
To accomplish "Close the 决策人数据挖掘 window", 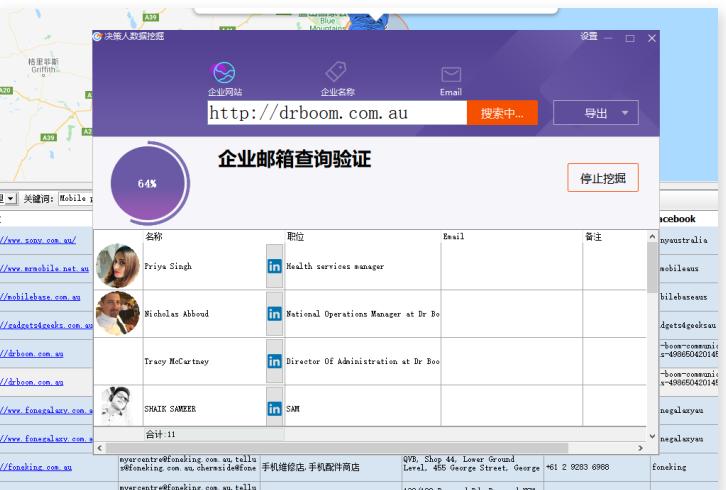I will click(x=651, y=38).
